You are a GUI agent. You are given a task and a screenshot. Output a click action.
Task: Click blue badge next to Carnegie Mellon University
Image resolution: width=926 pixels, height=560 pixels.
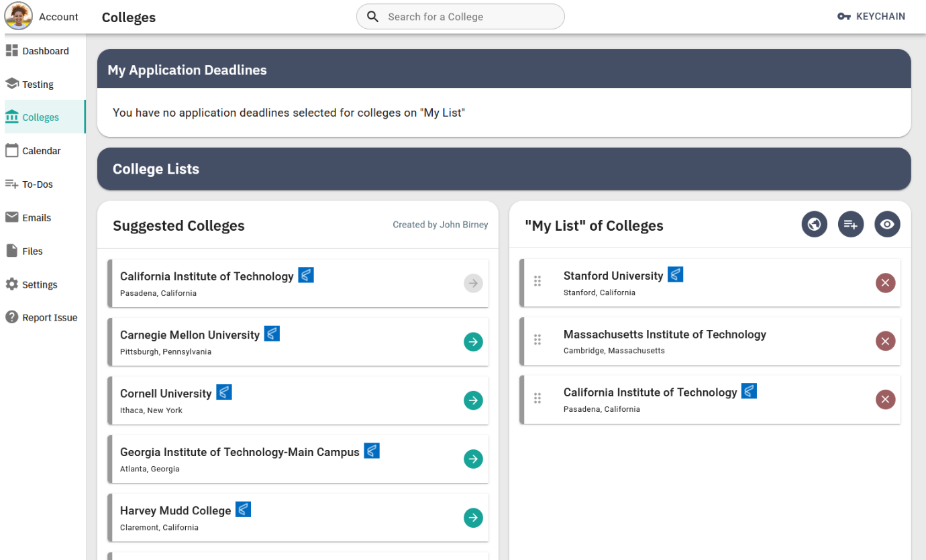[x=272, y=333]
